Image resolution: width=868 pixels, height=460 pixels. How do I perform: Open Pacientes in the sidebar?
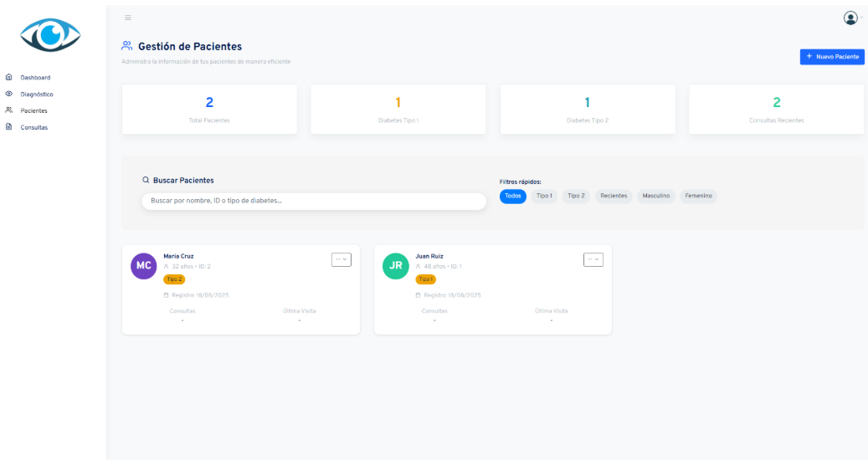pyautogui.click(x=33, y=110)
